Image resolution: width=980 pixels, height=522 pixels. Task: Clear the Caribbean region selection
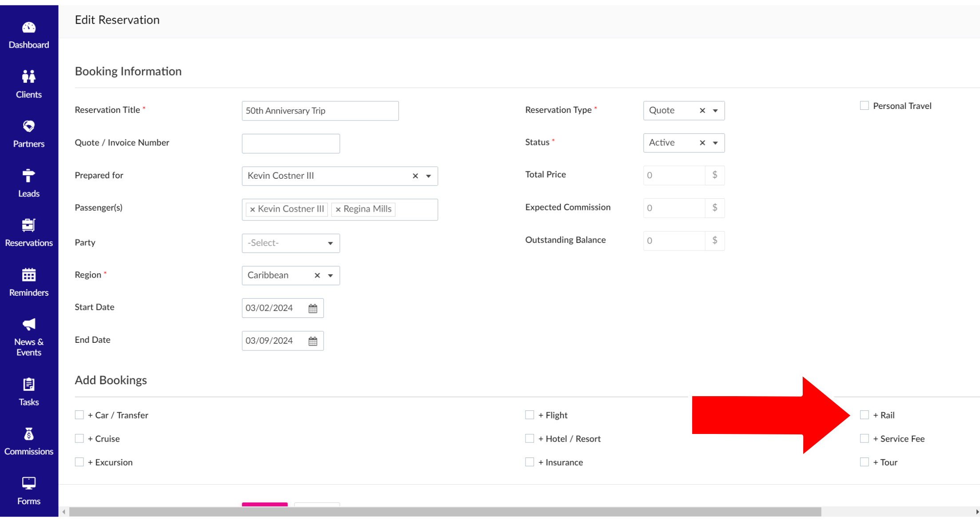click(x=317, y=275)
